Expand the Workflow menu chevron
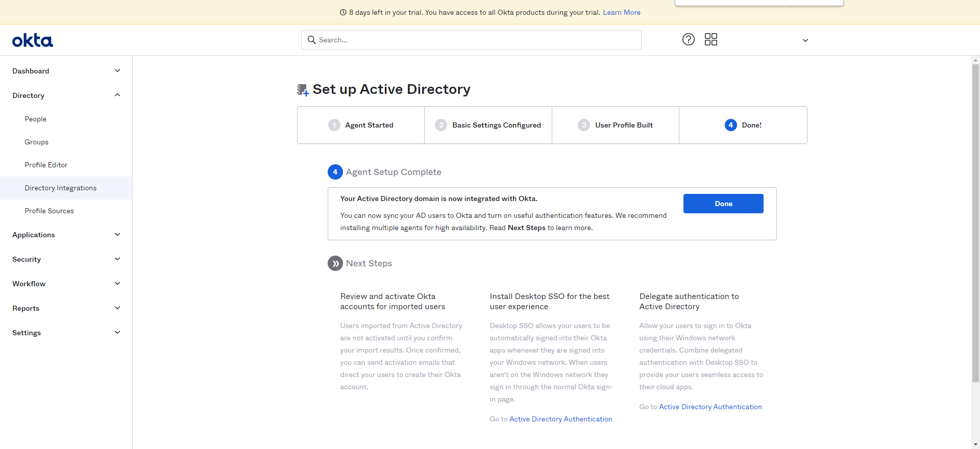The width and height of the screenshot is (980, 449). [x=117, y=284]
